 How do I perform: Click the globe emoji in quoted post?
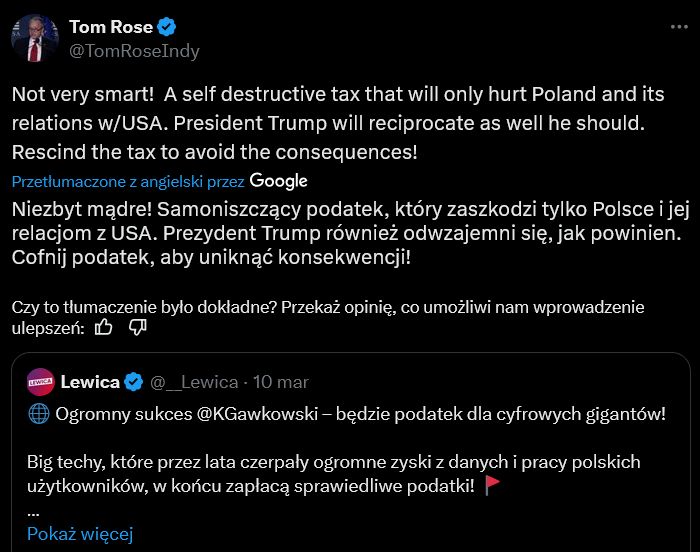point(36,414)
